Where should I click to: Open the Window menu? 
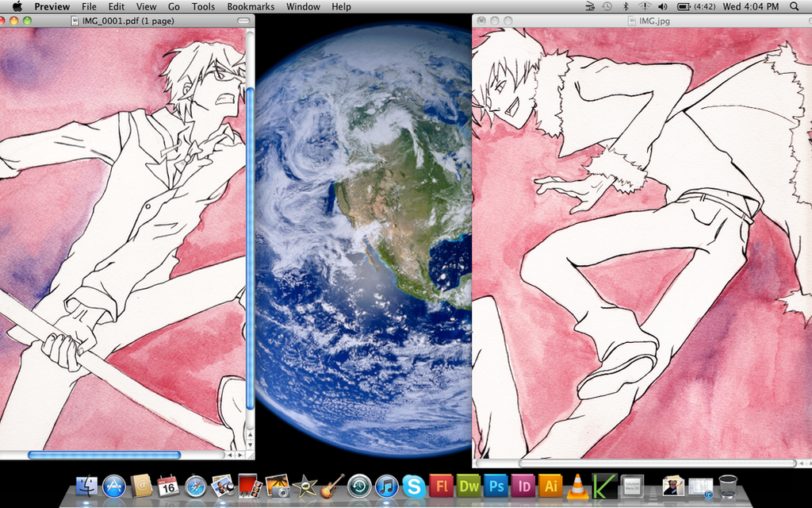click(303, 6)
